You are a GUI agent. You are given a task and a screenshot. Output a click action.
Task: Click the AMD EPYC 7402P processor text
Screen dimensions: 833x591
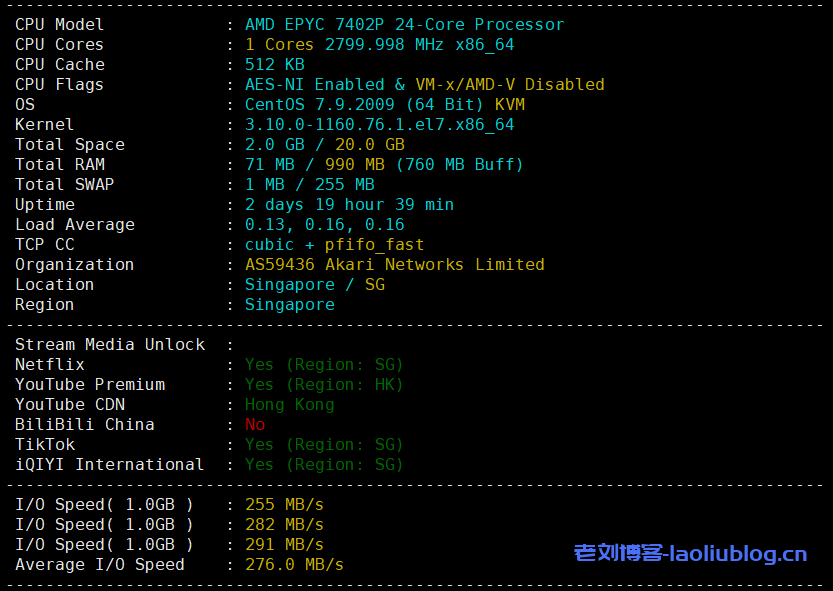[x=404, y=24]
